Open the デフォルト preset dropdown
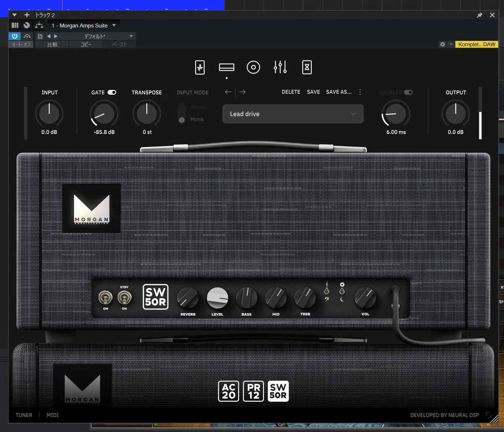504x432 pixels. 97,37
